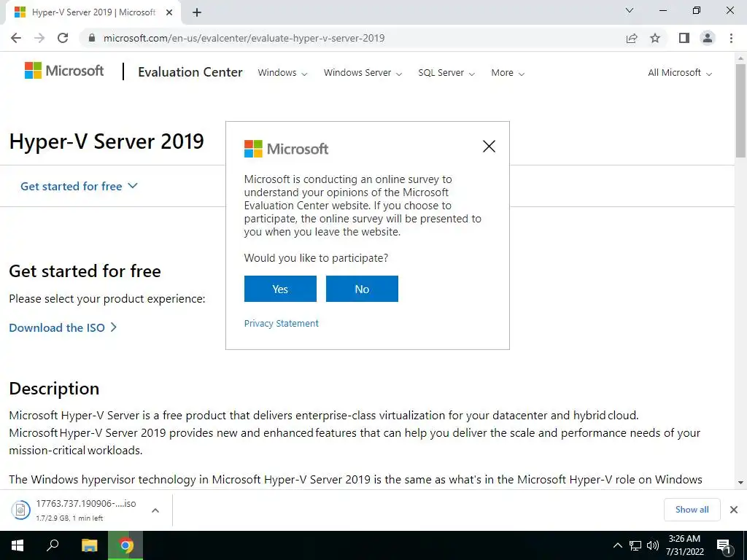Open download item options chevron
This screenshot has width=747, height=560.
(155, 510)
